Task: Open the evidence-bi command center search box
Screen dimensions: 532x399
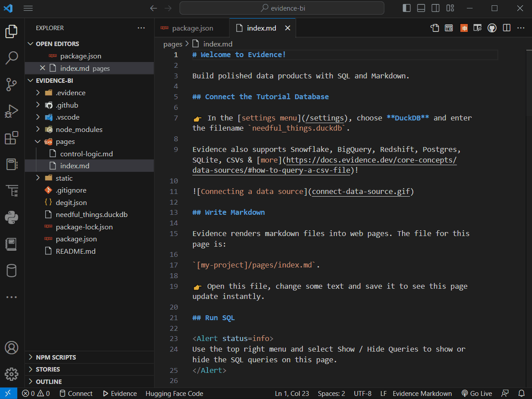Action: [282, 8]
